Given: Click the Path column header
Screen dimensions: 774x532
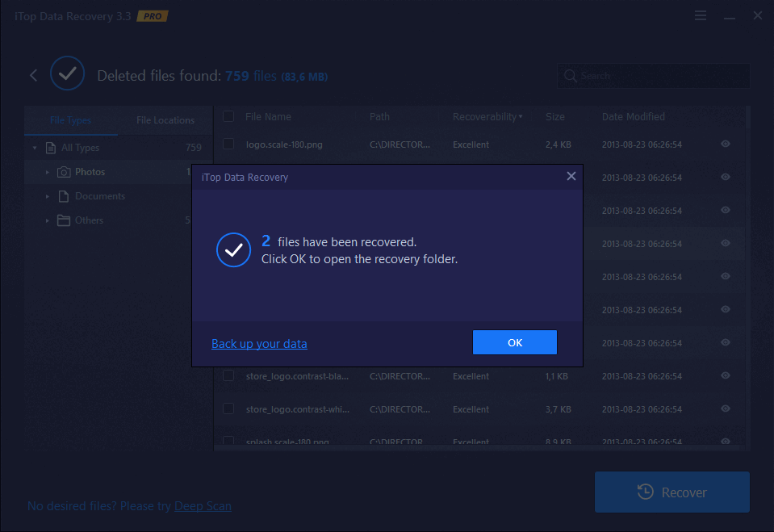Looking at the screenshot, I should (379, 116).
